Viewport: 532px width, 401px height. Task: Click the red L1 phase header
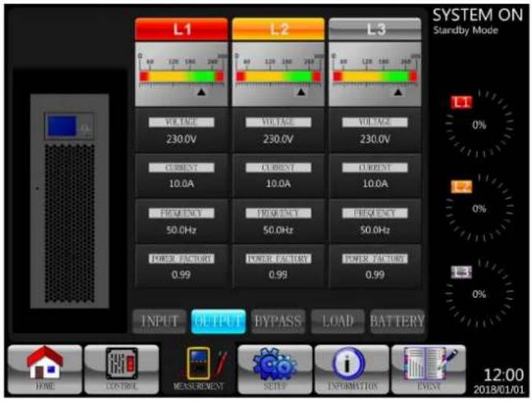tap(181, 29)
